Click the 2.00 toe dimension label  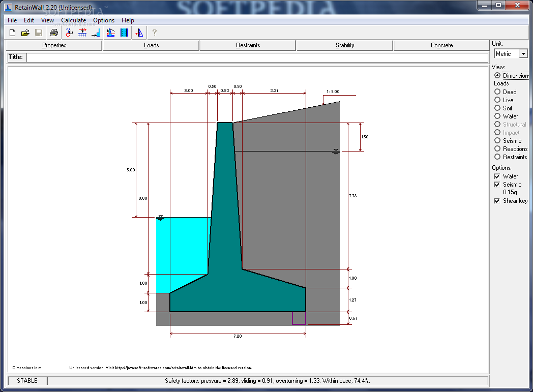[x=189, y=91]
